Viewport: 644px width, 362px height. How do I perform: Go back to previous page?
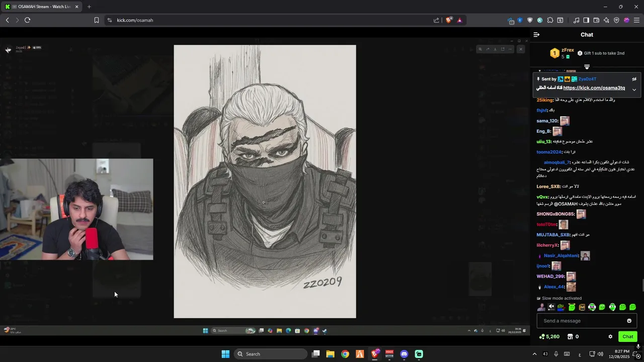tap(7, 20)
